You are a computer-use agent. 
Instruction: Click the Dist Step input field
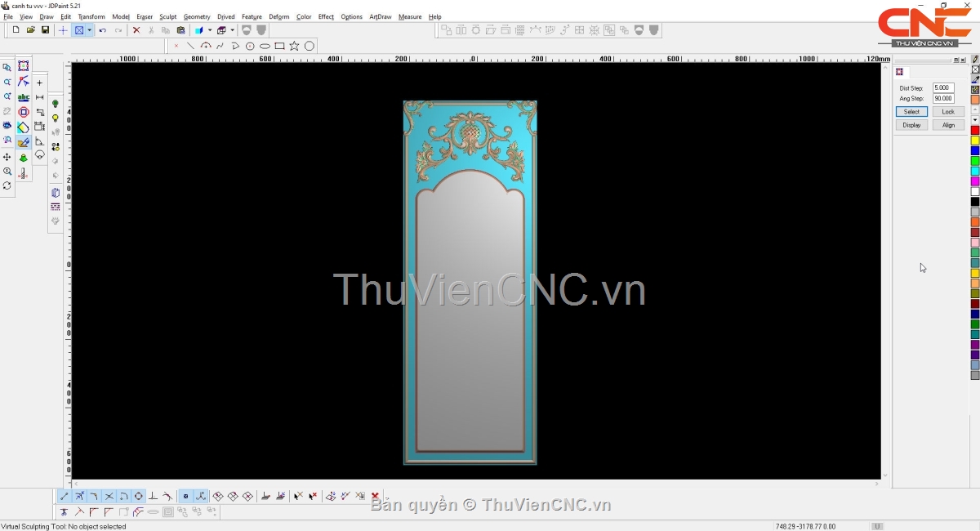point(943,88)
